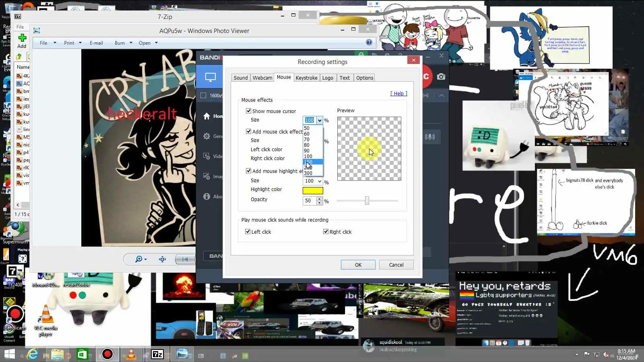Screen dimensions: 644x362
Task: Open Internet Explorer from the taskbar
Action: coord(33,354)
